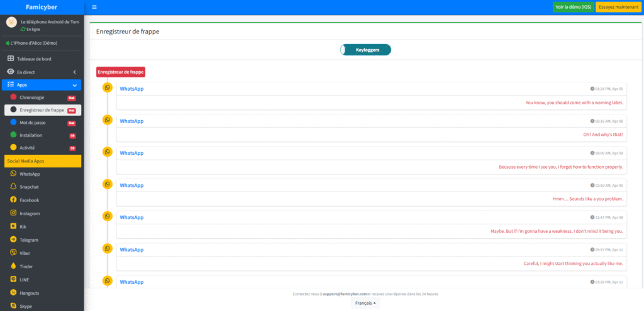Open the Famicyber logo link
The height and width of the screenshot is (311, 644).
pyautogui.click(x=42, y=7)
